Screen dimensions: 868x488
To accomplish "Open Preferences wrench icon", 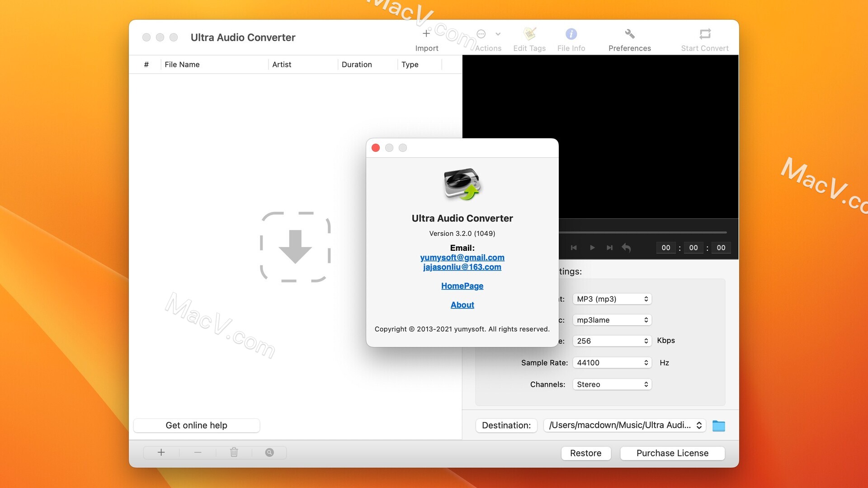I will pos(630,34).
